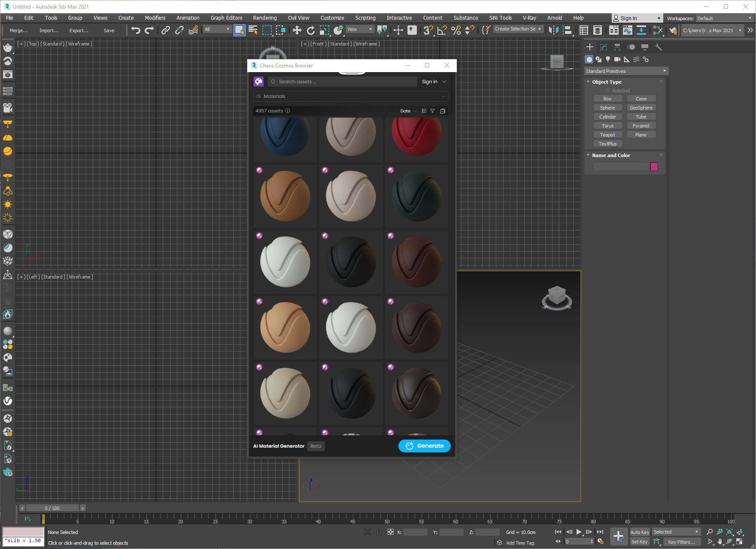Open Create Selection Set dropdown
Image resolution: width=756 pixels, height=549 pixels.
pyautogui.click(x=518, y=29)
